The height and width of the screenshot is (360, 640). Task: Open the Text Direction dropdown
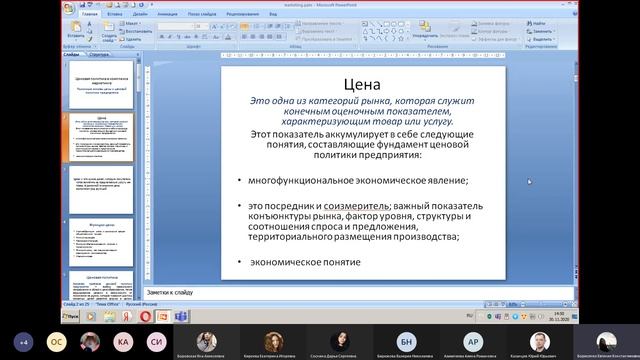(319, 24)
